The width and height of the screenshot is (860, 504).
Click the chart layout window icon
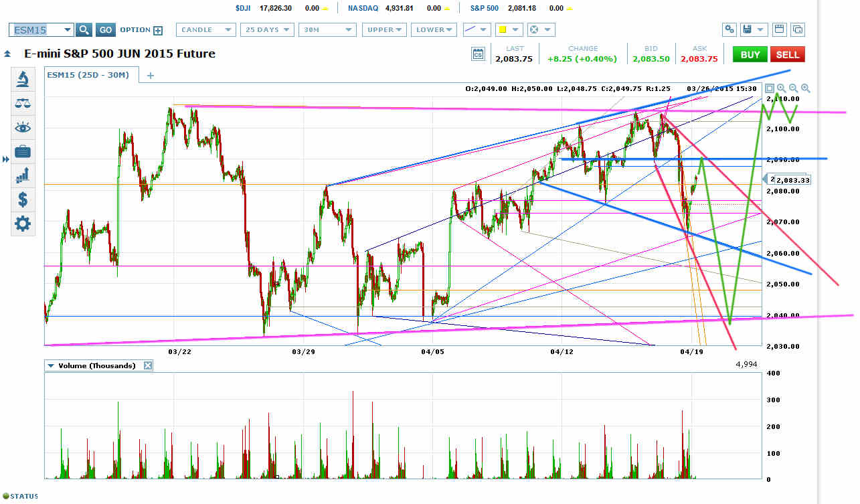click(778, 29)
